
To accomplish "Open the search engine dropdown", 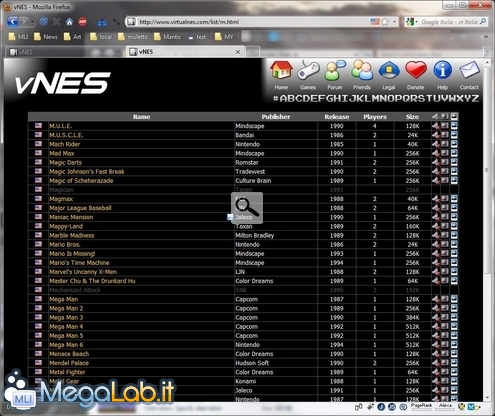I will point(412,22).
